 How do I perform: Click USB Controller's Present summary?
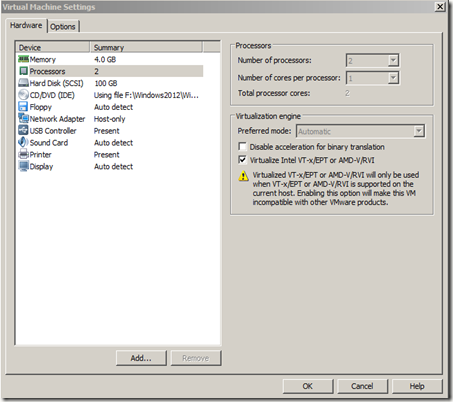pyautogui.click(x=106, y=131)
